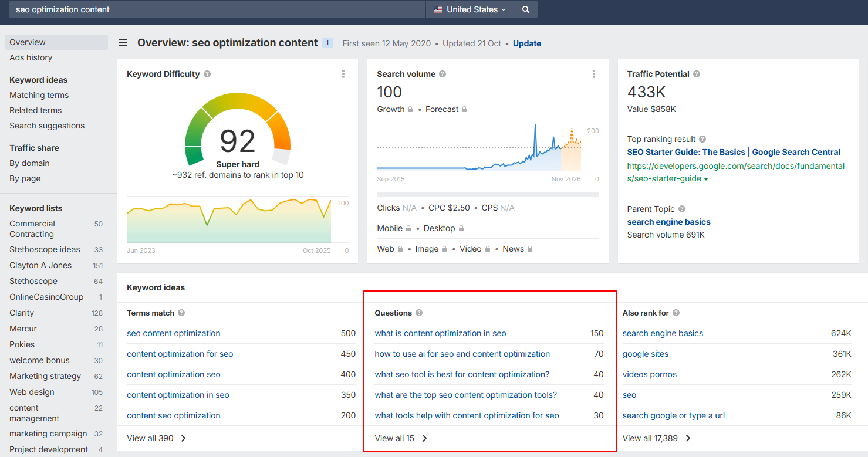Open Related terms in the sidebar
Image resolution: width=868 pixels, height=457 pixels.
pos(35,110)
